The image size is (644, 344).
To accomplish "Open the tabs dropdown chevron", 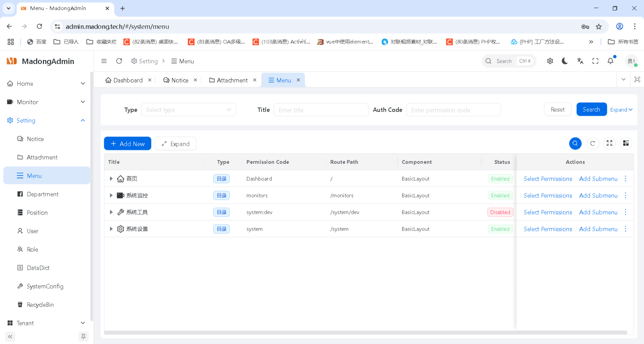I will point(624,79).
